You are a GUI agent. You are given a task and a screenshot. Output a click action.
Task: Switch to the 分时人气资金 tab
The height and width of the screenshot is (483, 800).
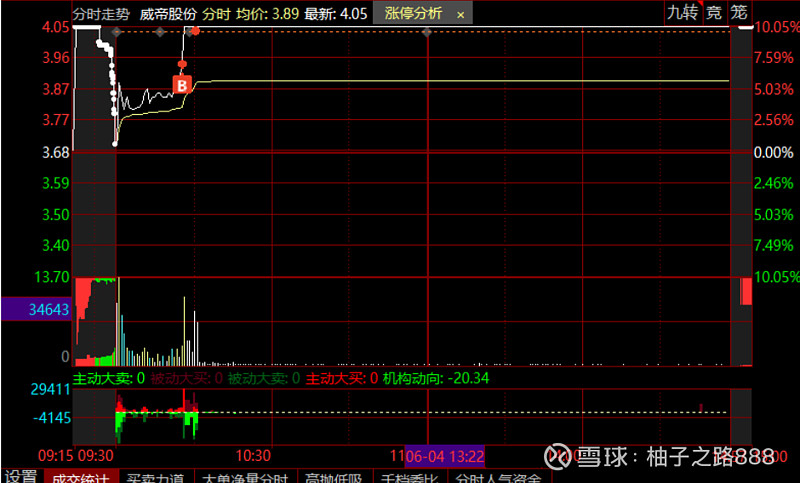click(x=498, y=477)
